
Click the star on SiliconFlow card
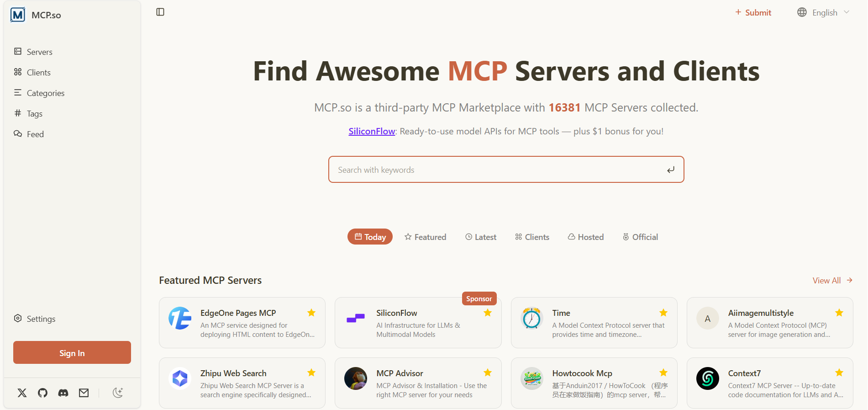(488, 313)
